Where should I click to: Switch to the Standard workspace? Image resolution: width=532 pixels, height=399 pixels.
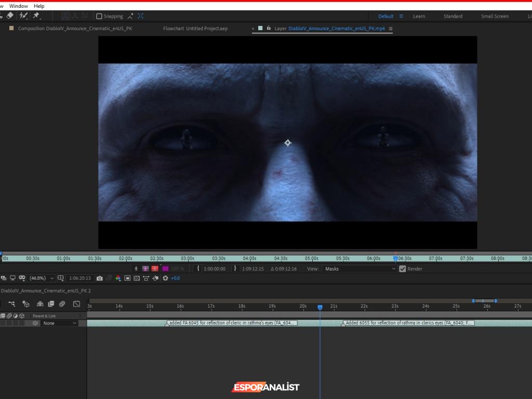point(453,16)
